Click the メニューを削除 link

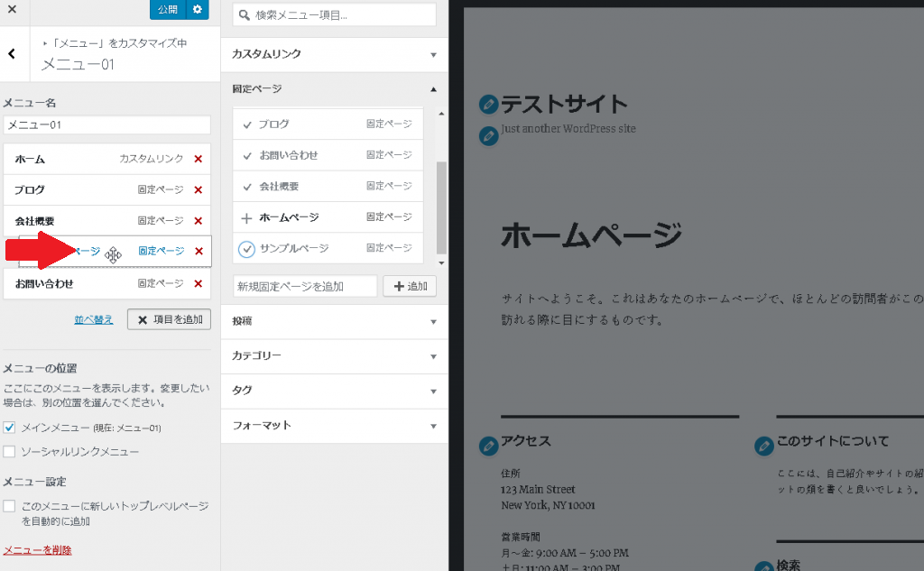37,550
